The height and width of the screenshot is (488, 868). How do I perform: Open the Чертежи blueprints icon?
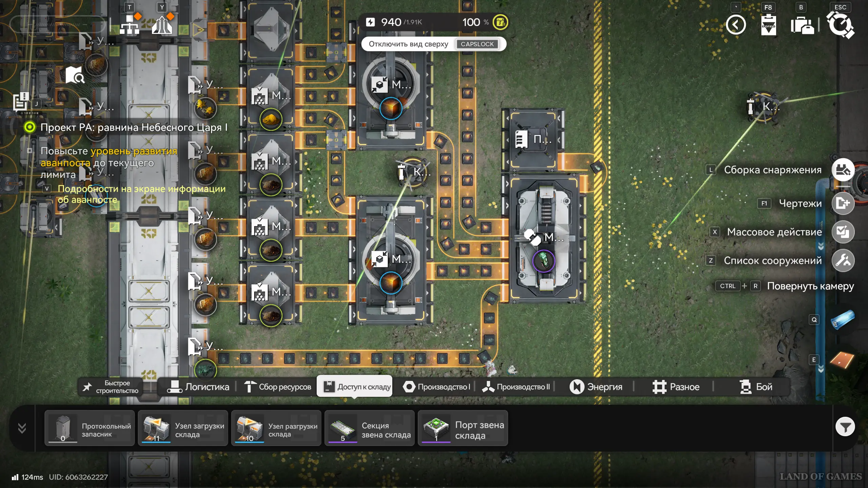point(843,203)
